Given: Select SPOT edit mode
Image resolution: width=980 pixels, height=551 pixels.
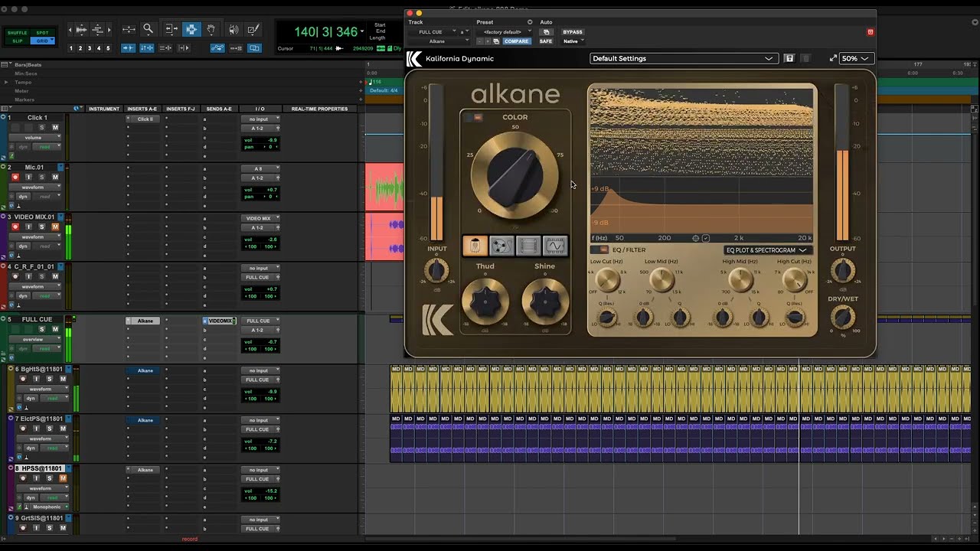Looking at the screenshot, I should (42, 34).
